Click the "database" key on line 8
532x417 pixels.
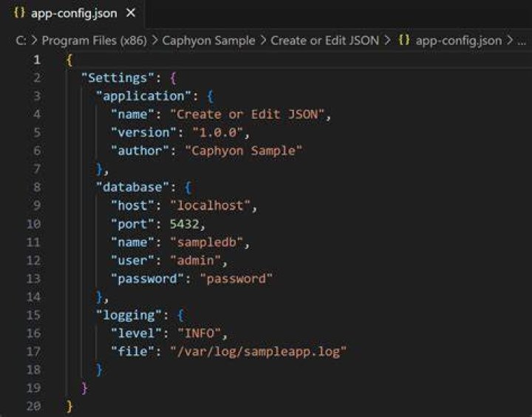(133, 187)
